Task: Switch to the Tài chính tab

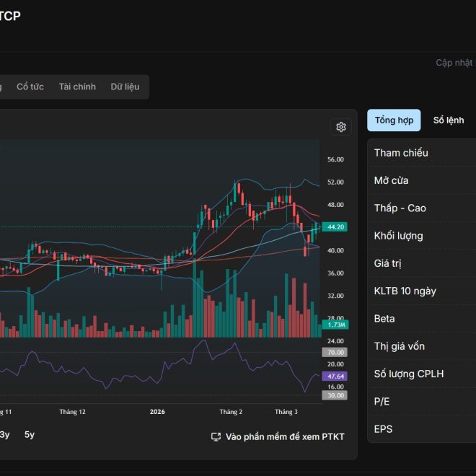Action: pyautogui.click(x=77, y=87)
